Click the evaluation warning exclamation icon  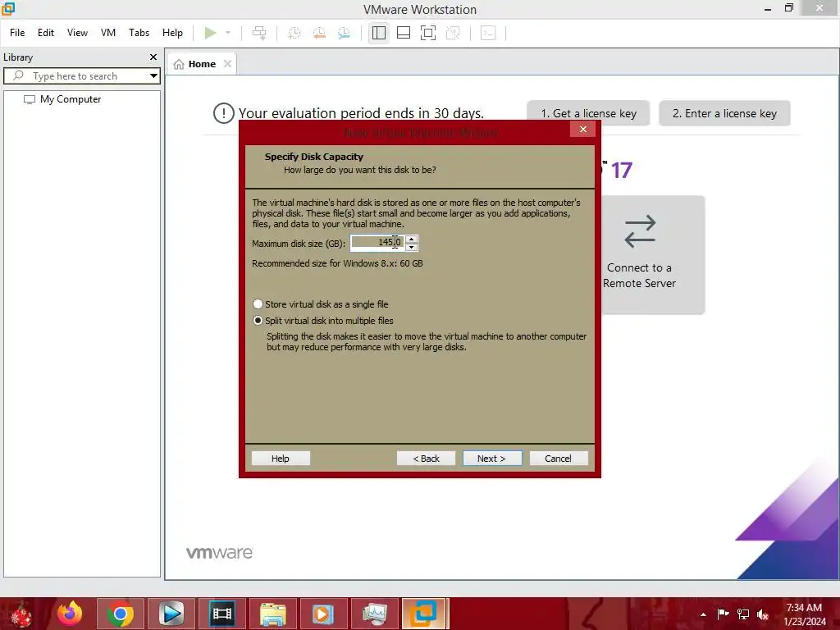pos(223,113)
